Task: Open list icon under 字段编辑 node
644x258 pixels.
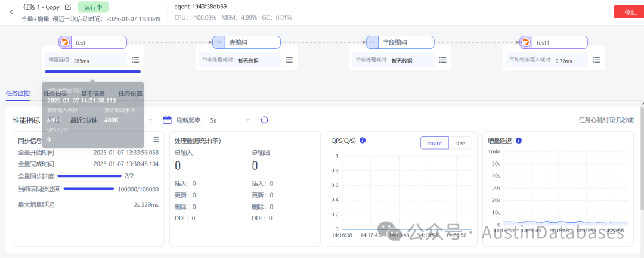Action: (442, 60)
